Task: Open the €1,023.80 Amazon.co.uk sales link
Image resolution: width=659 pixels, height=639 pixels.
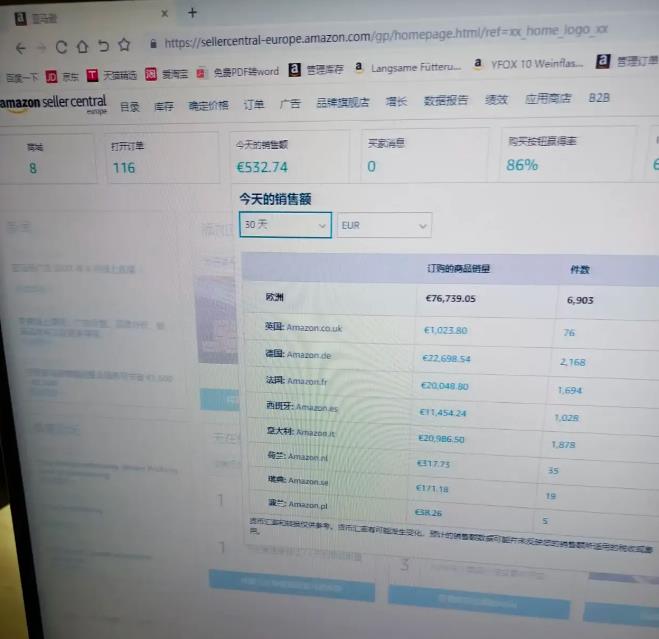Action: click(x=445, y=330)
